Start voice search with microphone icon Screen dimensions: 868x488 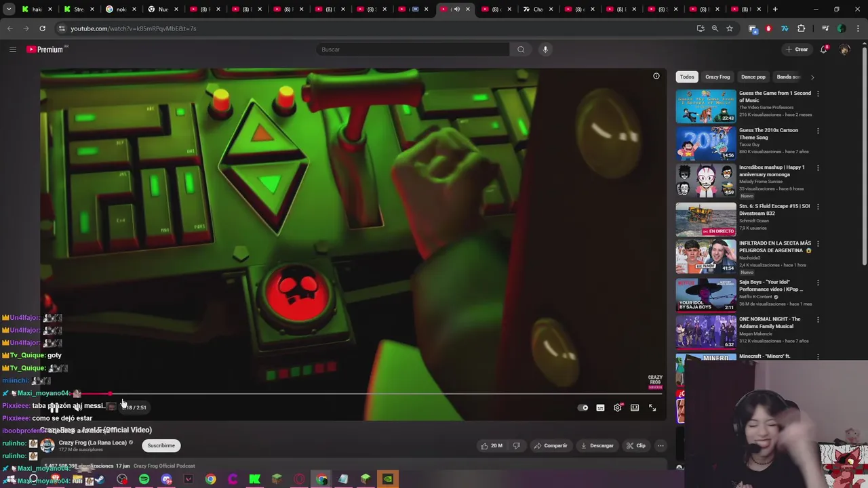tap(545, 49)
